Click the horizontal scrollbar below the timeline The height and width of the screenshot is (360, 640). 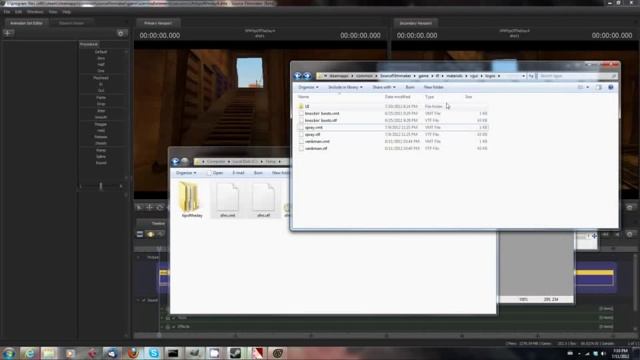point(384,336)
